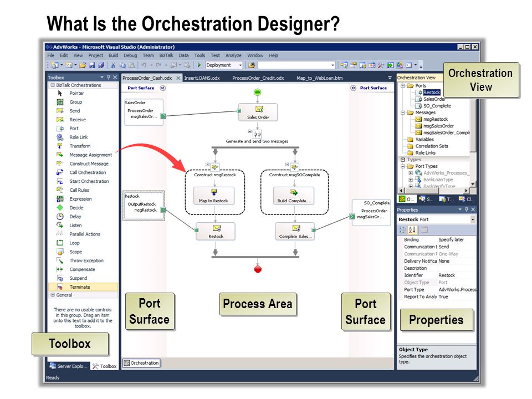
Task: Select the Decide shape in Toolbox
Action: pyautogui.click(x=76, y=208)
